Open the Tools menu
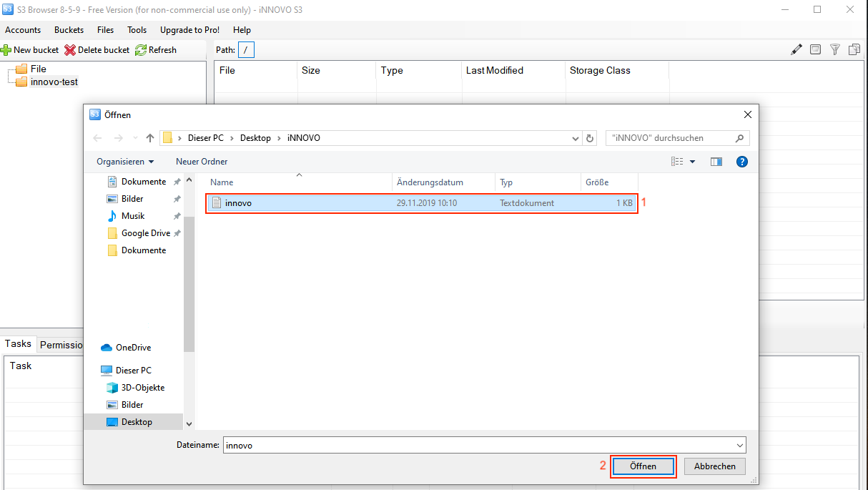 [x=137, y=30]
